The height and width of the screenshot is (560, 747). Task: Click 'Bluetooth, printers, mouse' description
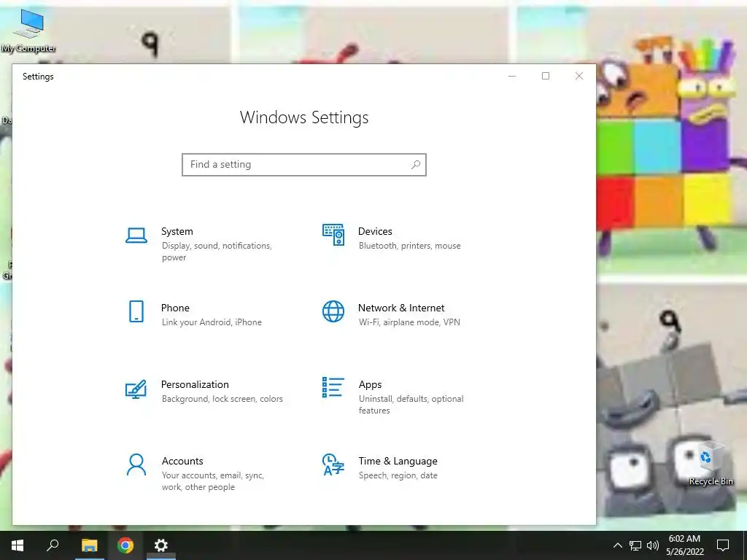coord(410,246)
